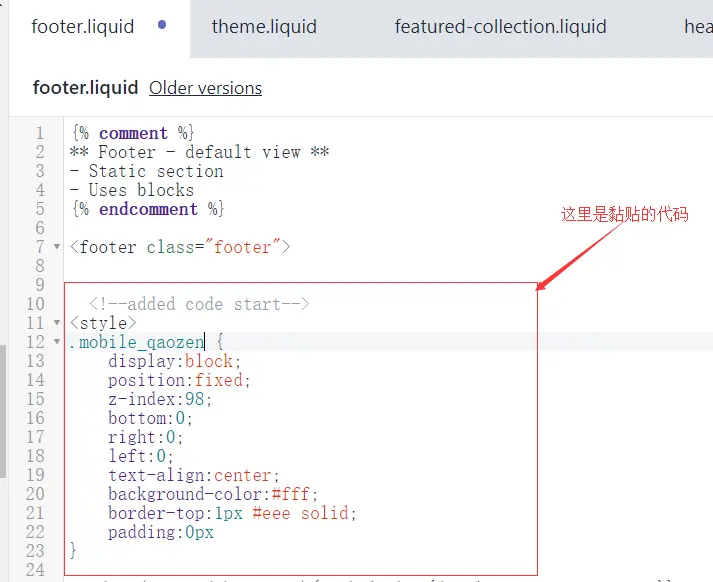Image resolution: width=713 pixels, height=582 pixels.
Task: Click the '.mobile_qaozen {' selector text
Action: point(146,341)
